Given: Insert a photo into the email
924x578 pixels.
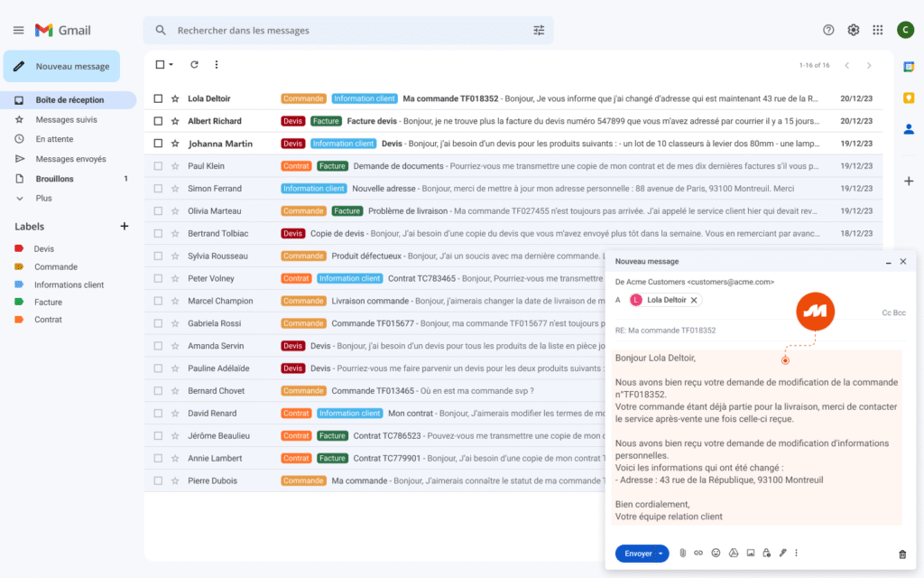Looking at the screenshot, I should (x=750, y=553).
